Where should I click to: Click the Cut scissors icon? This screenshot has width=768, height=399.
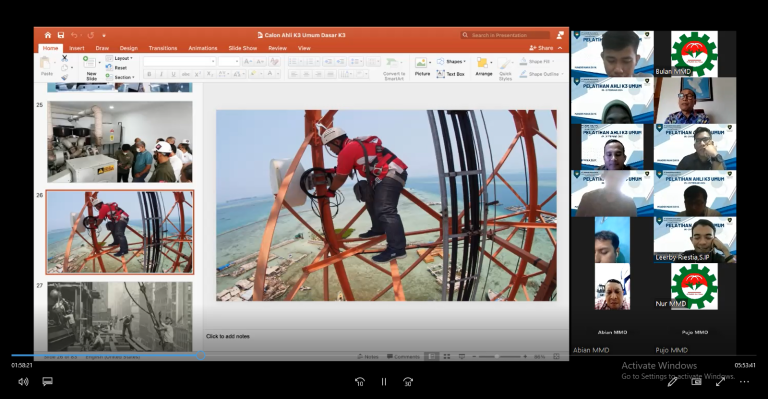tap(64, 58)
